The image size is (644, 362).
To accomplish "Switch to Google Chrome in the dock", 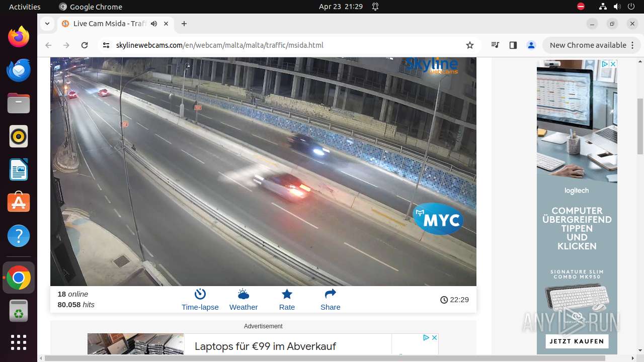I will click(19, 278).
